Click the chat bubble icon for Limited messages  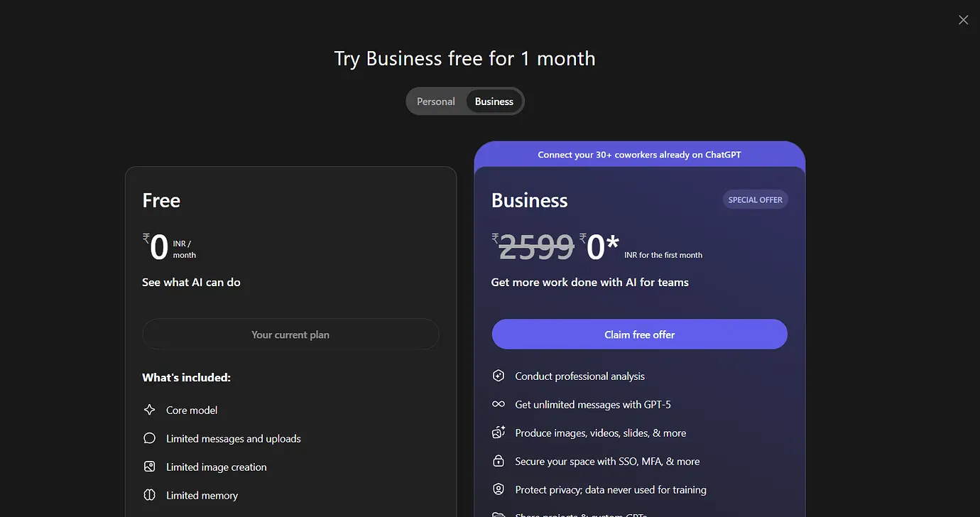149,438
